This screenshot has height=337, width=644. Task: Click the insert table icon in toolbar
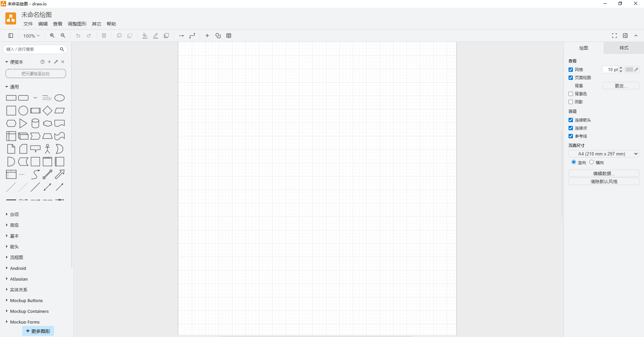229,36
